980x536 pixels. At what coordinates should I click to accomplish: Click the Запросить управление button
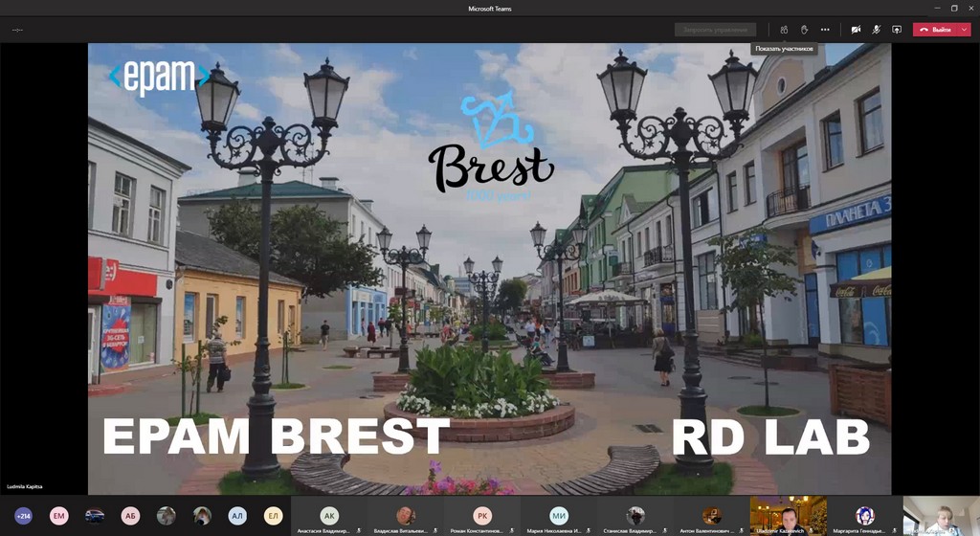(715, 30)
